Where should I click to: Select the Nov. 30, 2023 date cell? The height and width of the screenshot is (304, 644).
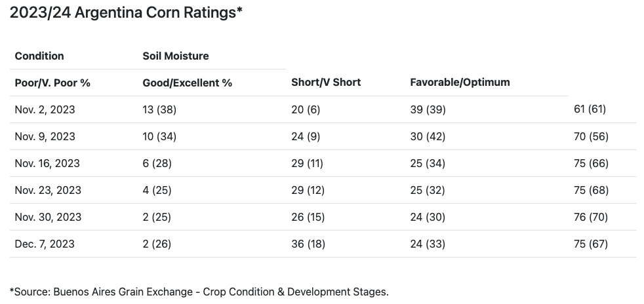tap(48, 217)
